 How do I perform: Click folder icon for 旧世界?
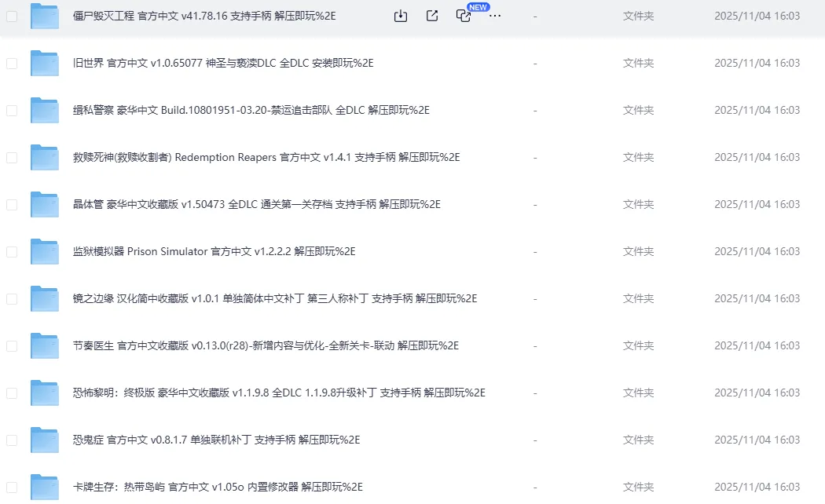[44, 63]
